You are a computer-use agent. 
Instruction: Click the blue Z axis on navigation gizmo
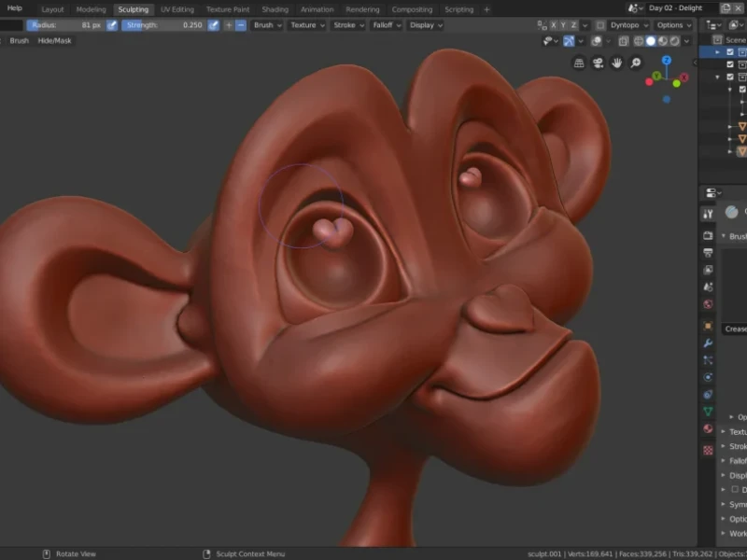[667, 60]
